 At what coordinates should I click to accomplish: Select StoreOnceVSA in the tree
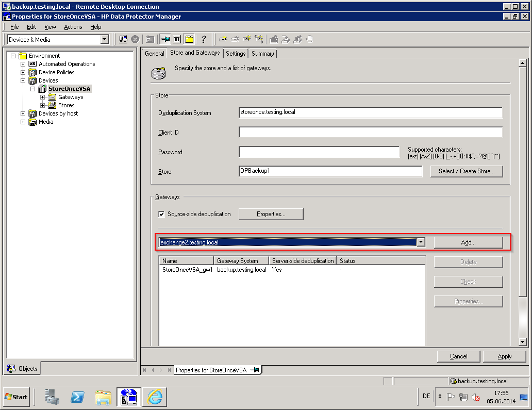click(69, 89)
